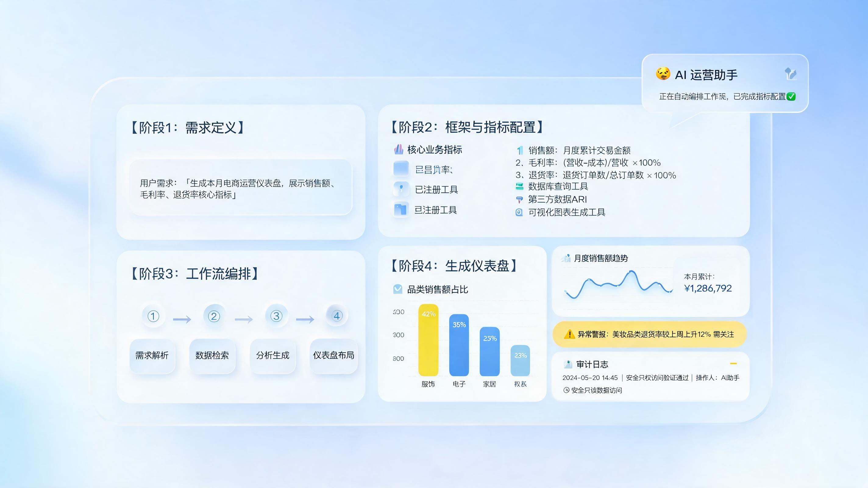Click the 【阶段2：框架与指标配置】 heading

coord(467,127)
